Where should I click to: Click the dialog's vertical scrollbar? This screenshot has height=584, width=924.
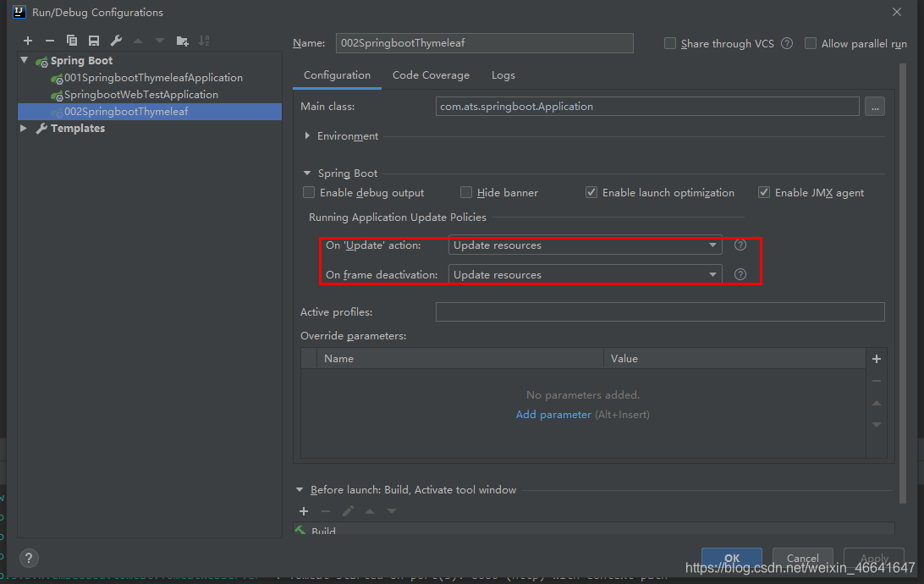pos(902,283)
